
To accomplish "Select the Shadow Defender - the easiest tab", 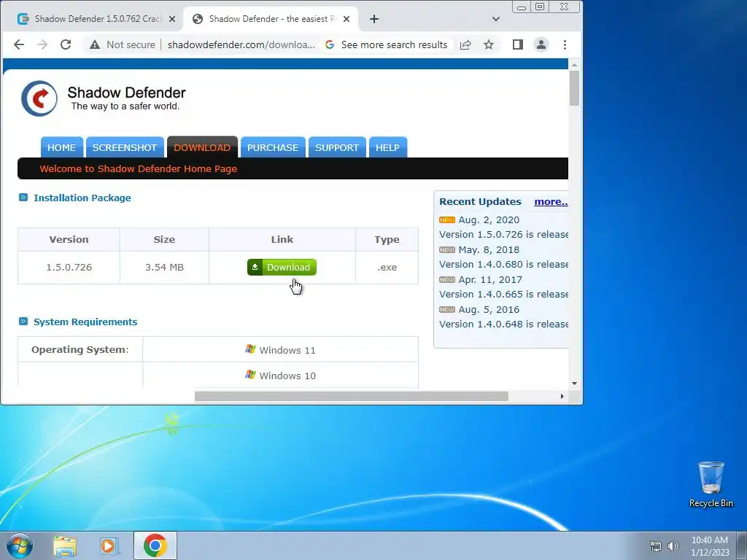I will click(271, 19).
